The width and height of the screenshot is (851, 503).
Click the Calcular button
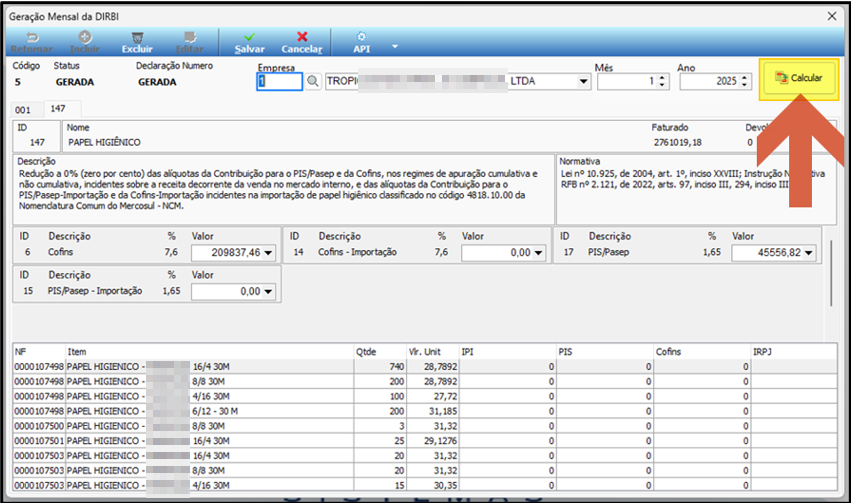[x=799, y=79]
